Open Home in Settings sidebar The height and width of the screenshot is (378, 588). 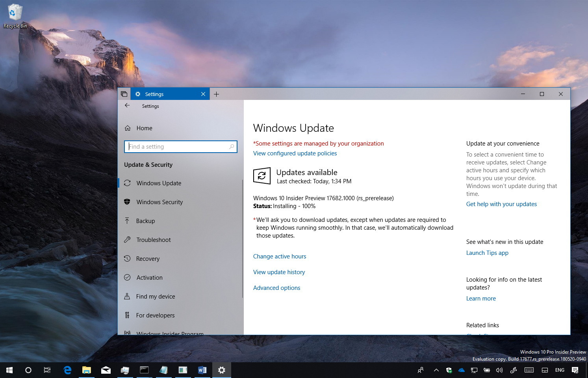click(x=180, y=128)
